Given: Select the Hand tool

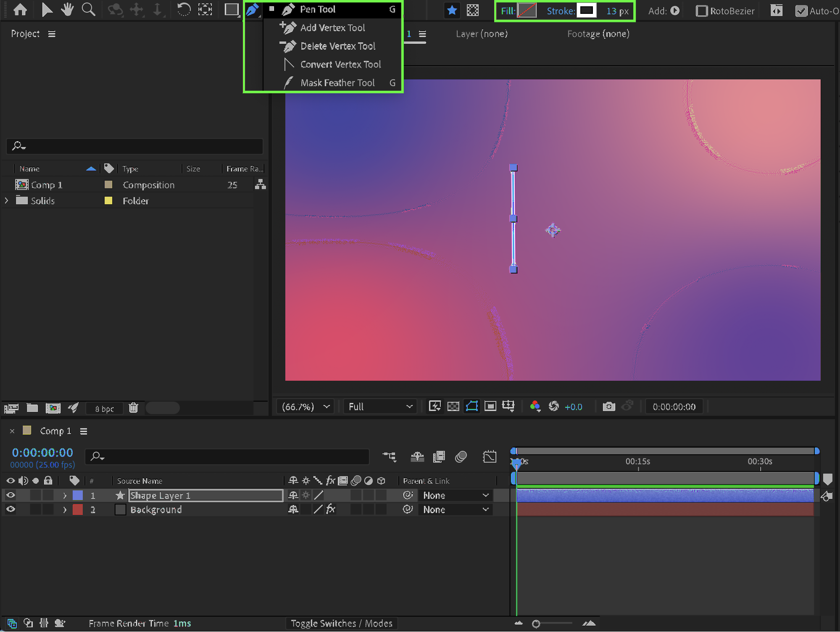Looking at the screenshot, I should tap(67, 9).
